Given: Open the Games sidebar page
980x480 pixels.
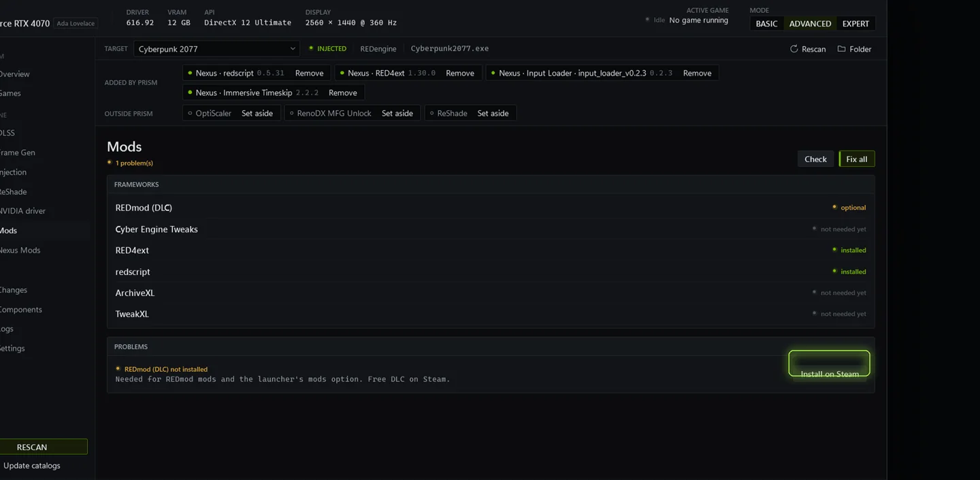Looking at the screenshot, I should point(10,93).
